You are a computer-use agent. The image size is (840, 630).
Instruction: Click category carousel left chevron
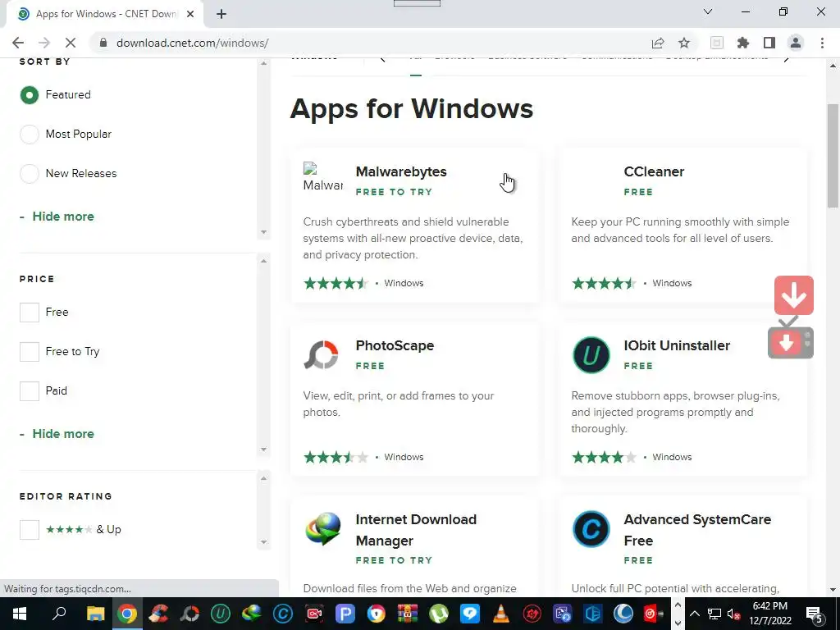pyautogui.click(x=382, y=59)
